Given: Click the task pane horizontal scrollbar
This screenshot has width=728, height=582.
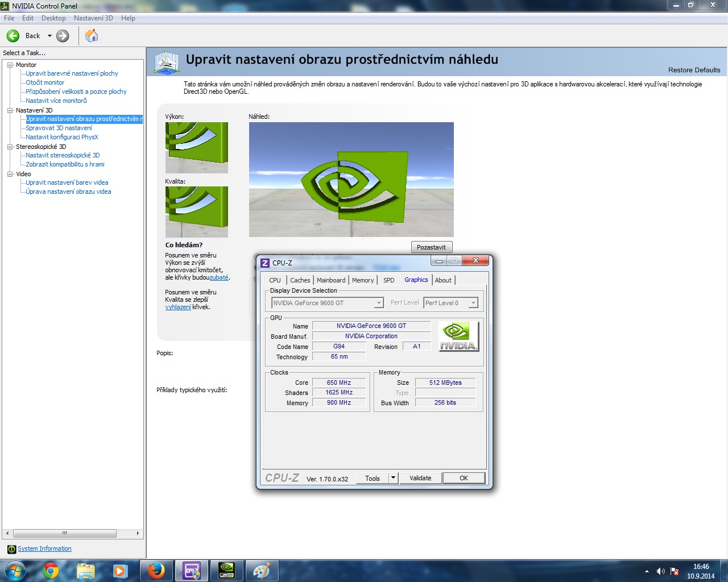Looking at the screenshot, I should click(64, 534).
